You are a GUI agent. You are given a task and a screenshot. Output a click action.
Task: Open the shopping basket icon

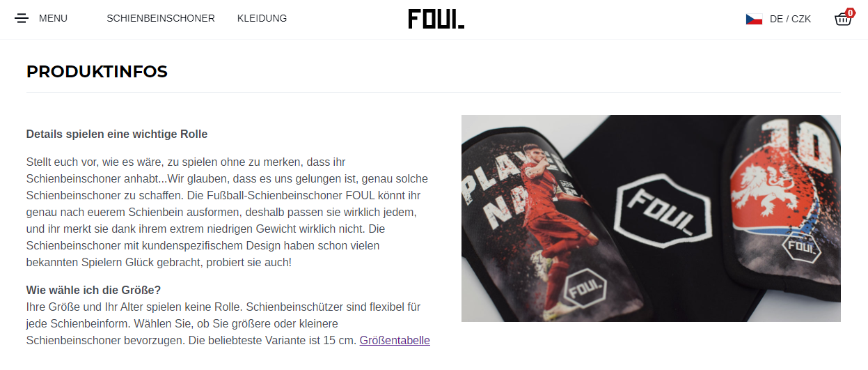[843, 20]
